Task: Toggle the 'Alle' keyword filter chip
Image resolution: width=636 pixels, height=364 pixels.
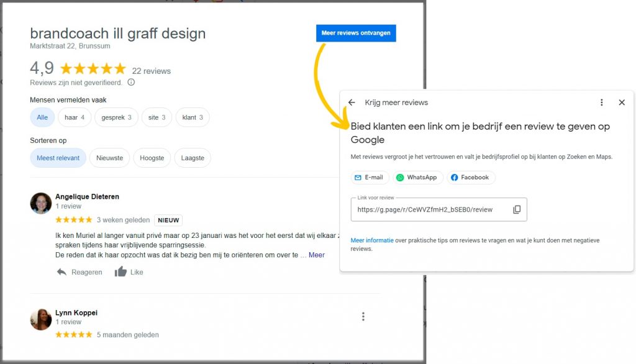Action: 42,117
